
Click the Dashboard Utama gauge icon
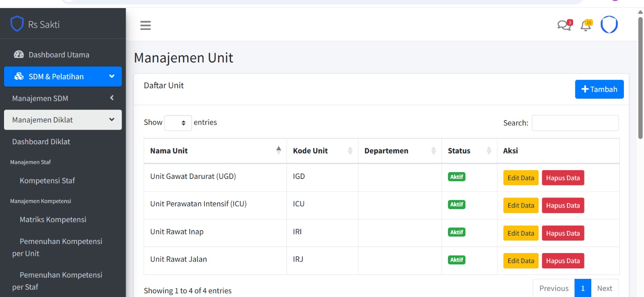tap(19, 54)
